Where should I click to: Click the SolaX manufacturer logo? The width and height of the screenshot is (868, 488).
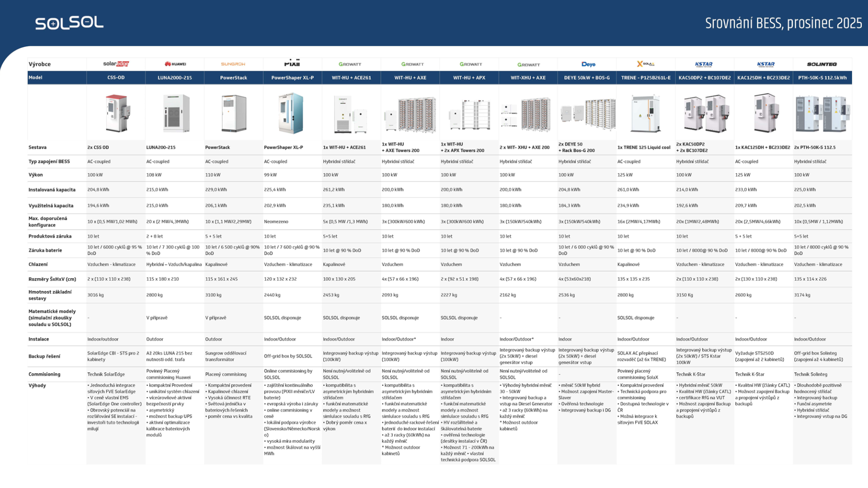click(x=645, y=64)
